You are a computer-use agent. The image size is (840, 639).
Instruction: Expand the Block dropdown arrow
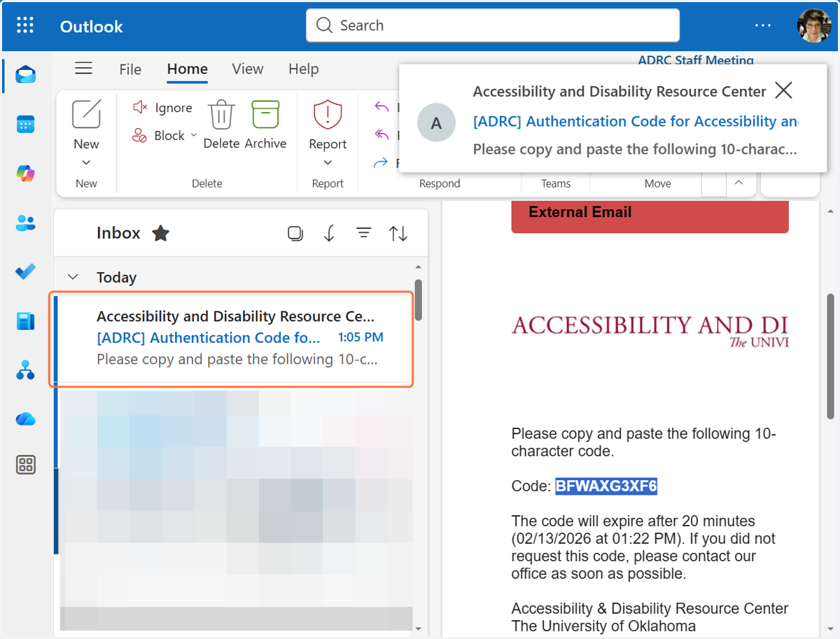pyautogui.click(x=194, y=136)
